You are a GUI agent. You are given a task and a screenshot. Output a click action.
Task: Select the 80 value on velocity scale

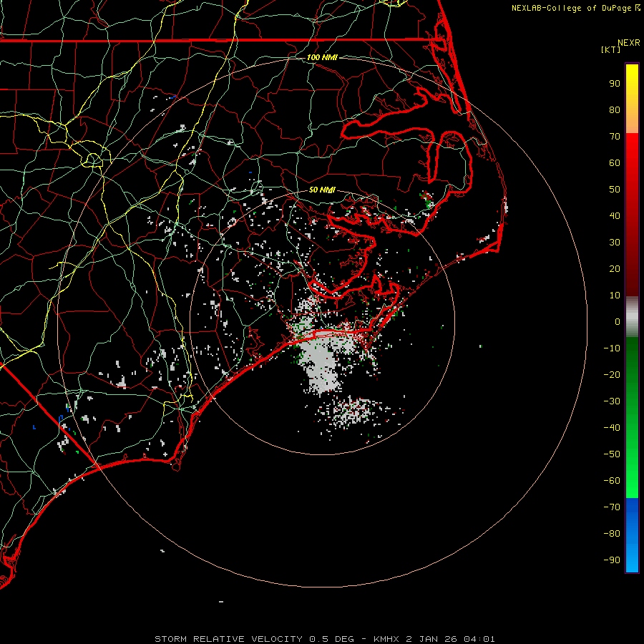[615, 110]
